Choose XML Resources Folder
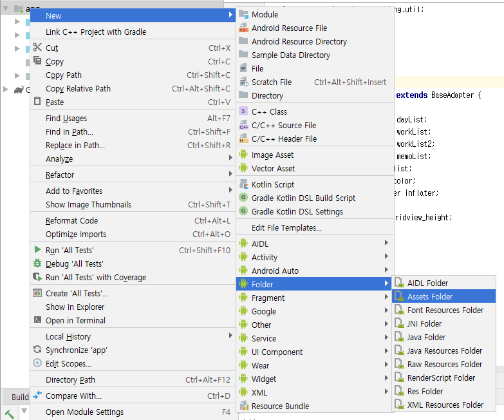 click(x=443, y=405)
